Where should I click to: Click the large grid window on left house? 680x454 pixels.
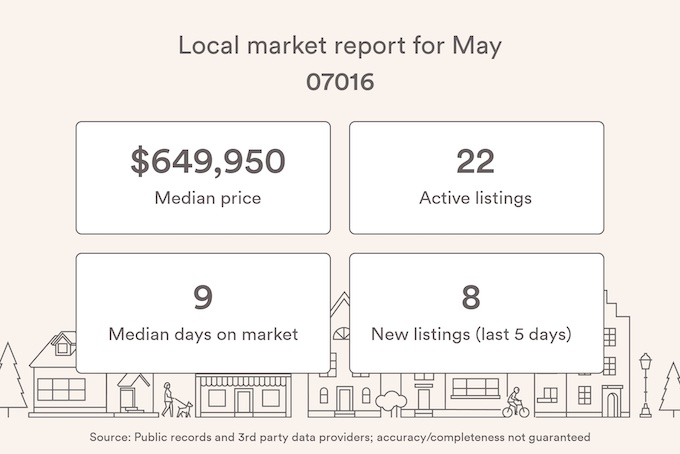tap(61, 389)
